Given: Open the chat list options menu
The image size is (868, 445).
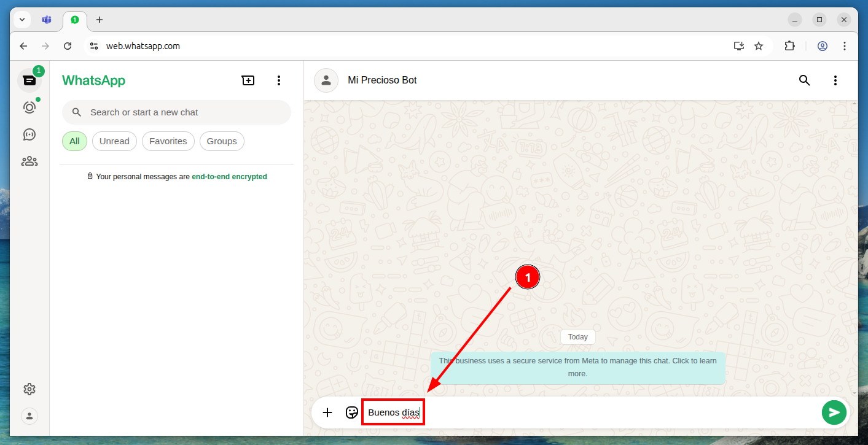Looking at the screenshot, I should (x=279, y=80).
